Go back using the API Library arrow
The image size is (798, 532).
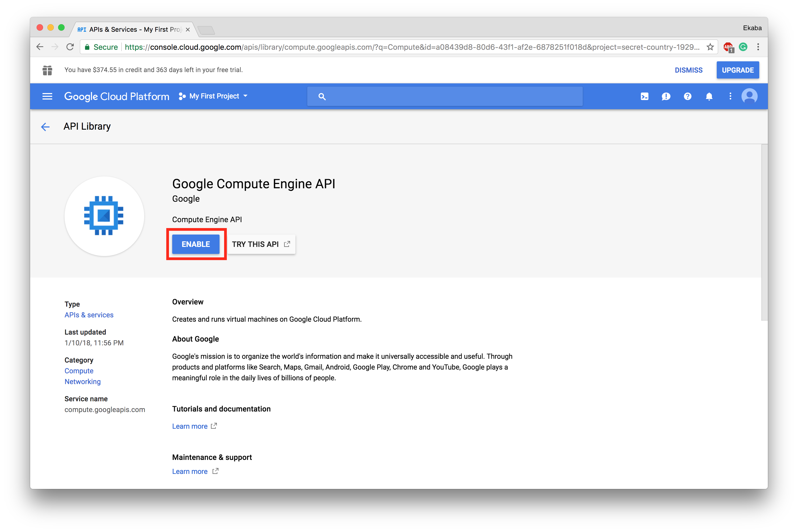45,127
